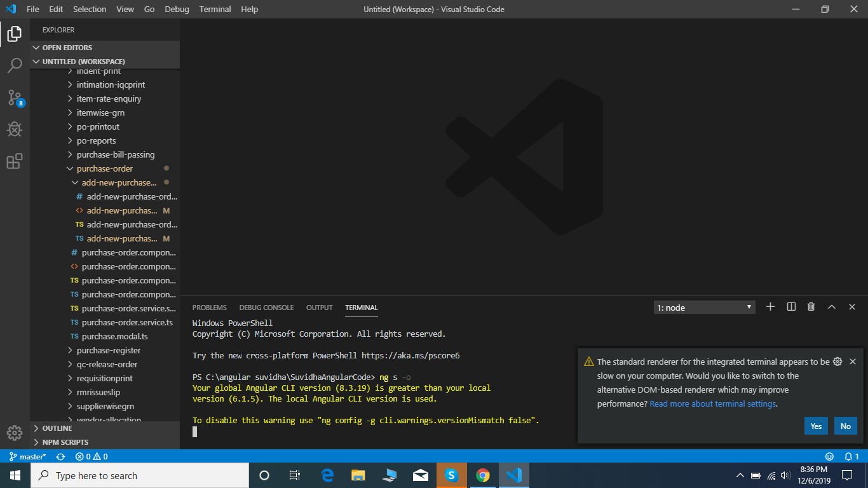Maximize the terminal panel with up chevron

[x=831, y=307]
